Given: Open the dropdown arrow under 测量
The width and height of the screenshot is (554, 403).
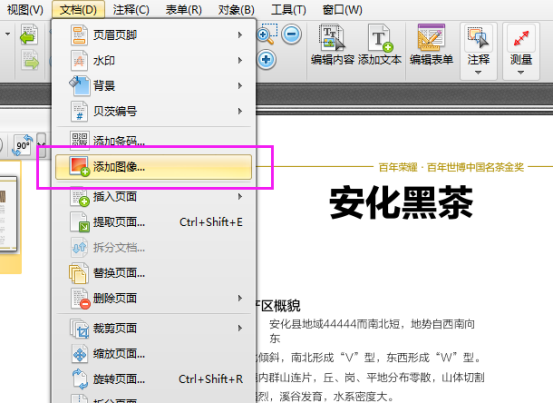Looking at the screenshot, I should tap(521, 73).
